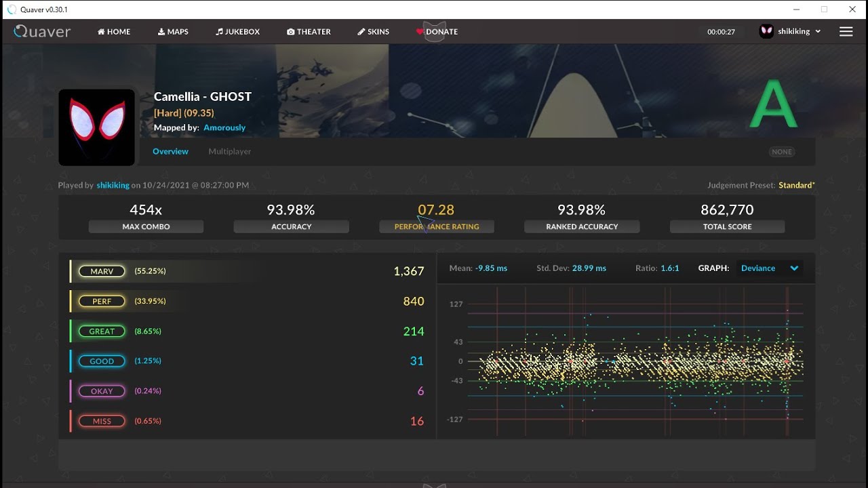868x488 pixels.
Task: Open the hamburger menu icon
Action: 846,31
